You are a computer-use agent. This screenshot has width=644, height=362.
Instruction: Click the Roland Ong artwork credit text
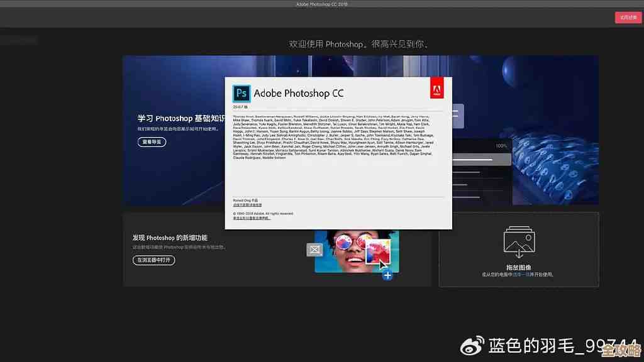[246, 199]
